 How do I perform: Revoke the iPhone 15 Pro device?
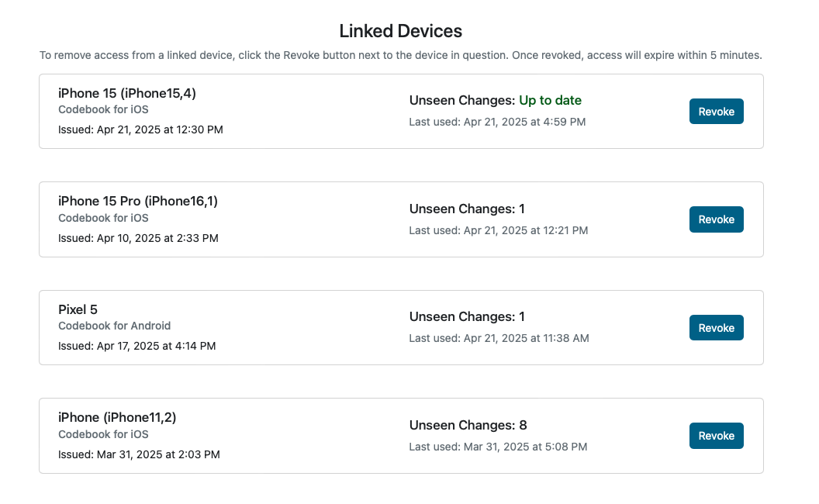tap(716, 219)
